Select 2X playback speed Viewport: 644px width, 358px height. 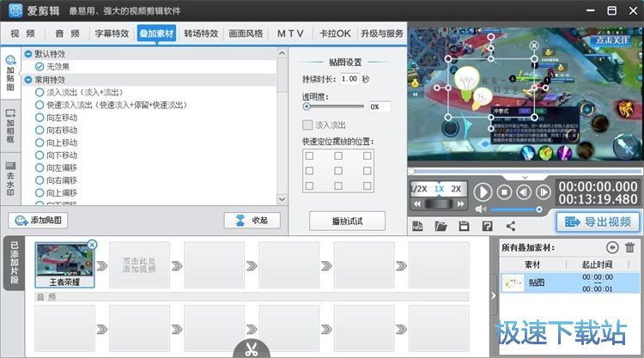pyautogui.click(x=456, y=189)
